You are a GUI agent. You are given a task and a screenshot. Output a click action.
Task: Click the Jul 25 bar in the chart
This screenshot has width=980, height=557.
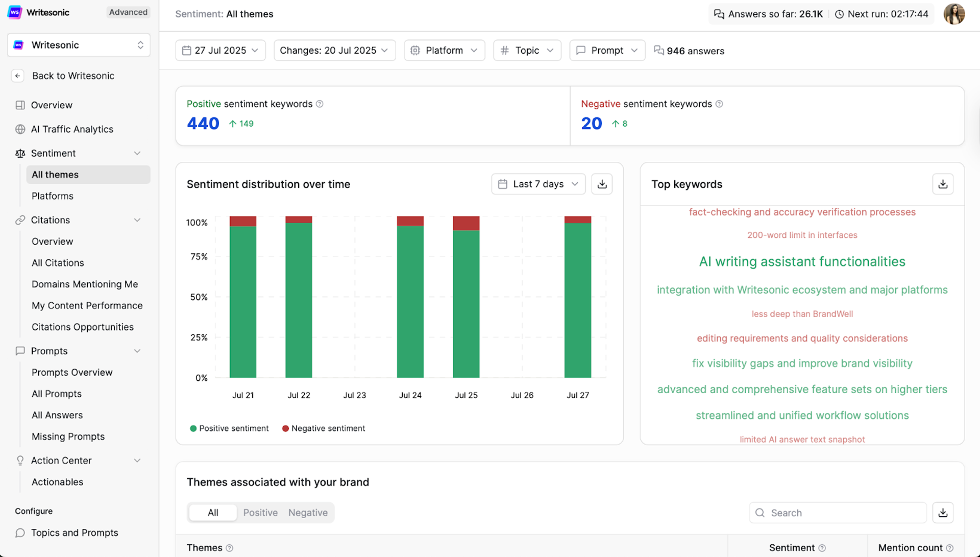pos(466,297)
